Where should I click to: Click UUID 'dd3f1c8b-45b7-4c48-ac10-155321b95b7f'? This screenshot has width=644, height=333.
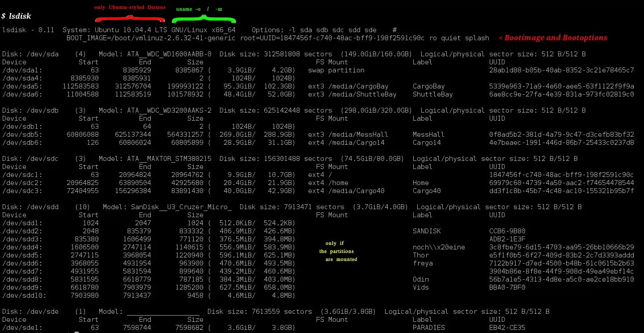click(562, 191)
